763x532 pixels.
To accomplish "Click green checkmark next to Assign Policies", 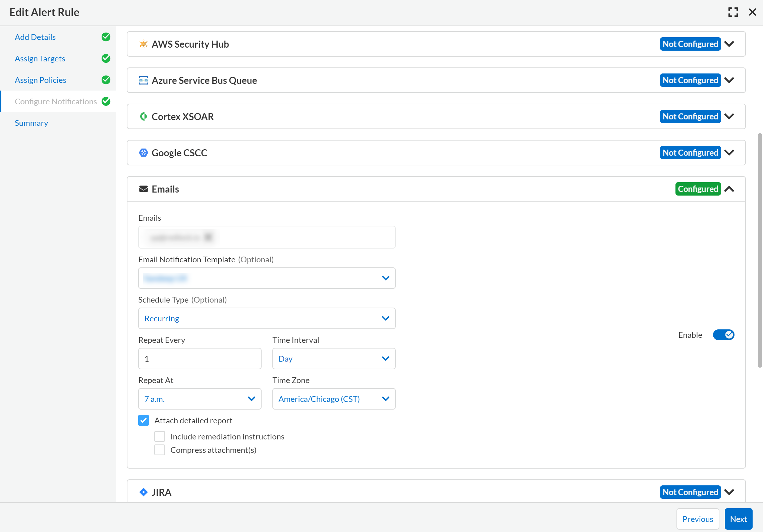I will coord(106,80).
